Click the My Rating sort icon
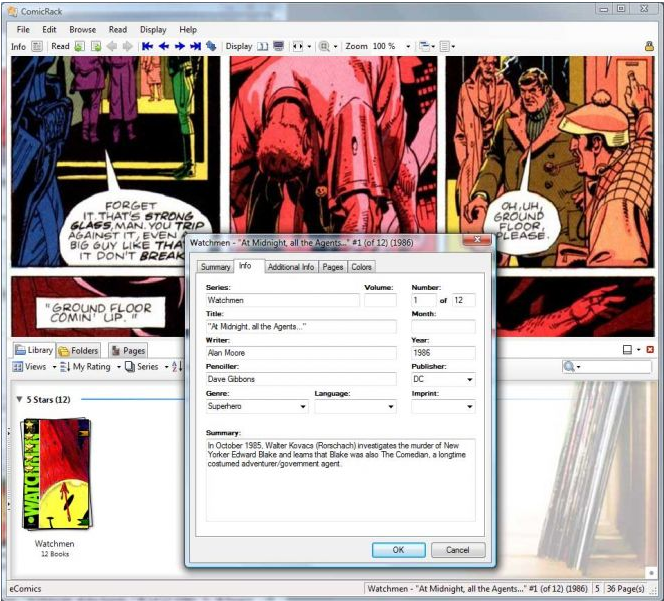664x601 pixels. click(x=65, y=367)
